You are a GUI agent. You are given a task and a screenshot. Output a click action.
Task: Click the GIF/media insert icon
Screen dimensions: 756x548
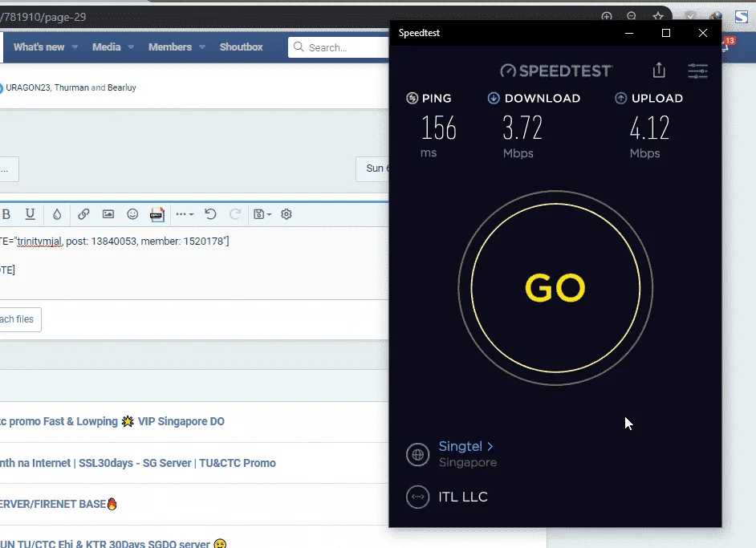point(156,214)
